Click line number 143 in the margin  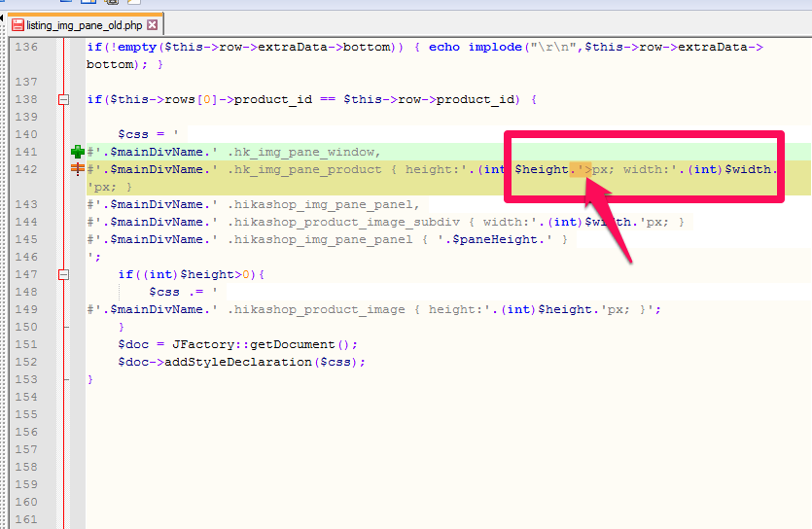click(26, 204)
